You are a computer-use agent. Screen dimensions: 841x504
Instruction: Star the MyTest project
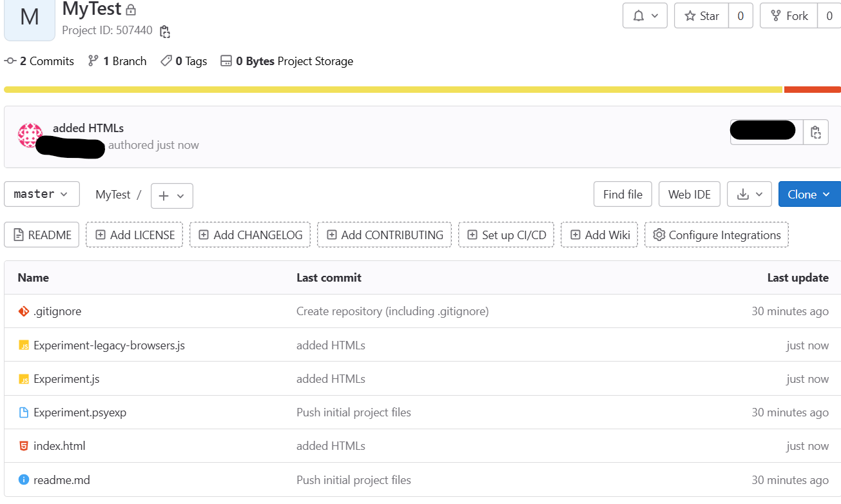(702, 16)
